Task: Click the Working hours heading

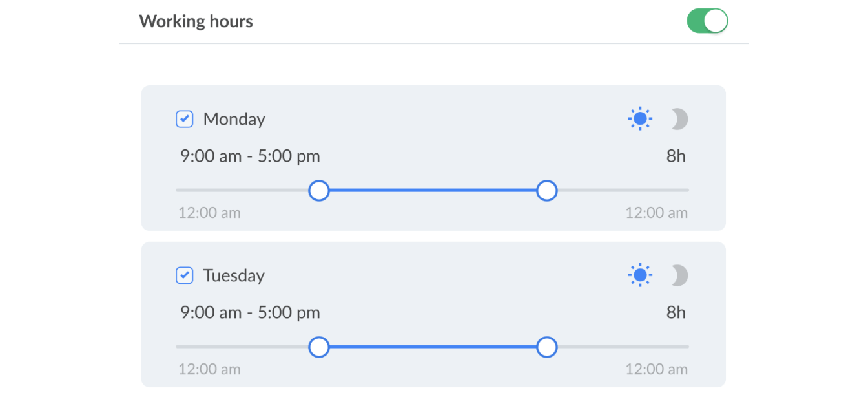Action: [x=196, y=21]
